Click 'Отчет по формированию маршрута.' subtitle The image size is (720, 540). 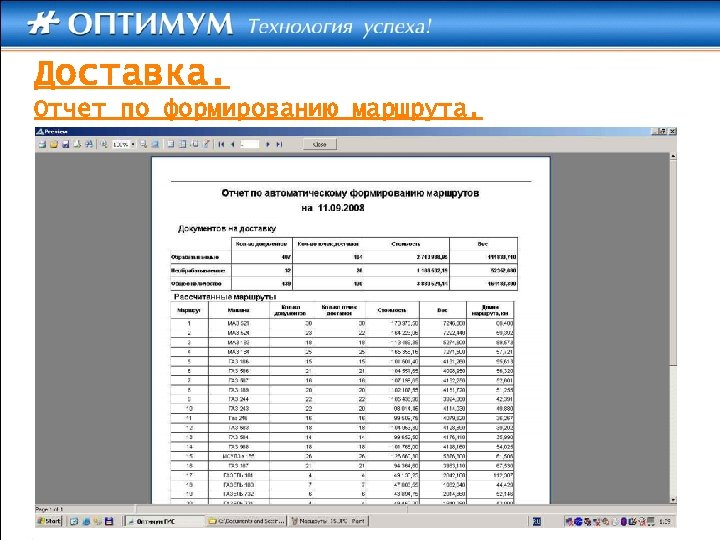[x=258, y=109]
